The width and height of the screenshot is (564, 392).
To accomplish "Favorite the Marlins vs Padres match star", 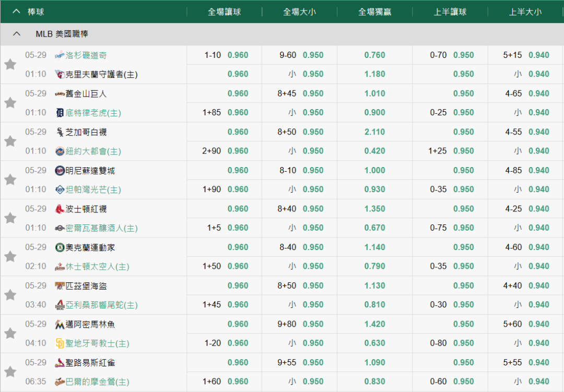I will 10,334.
